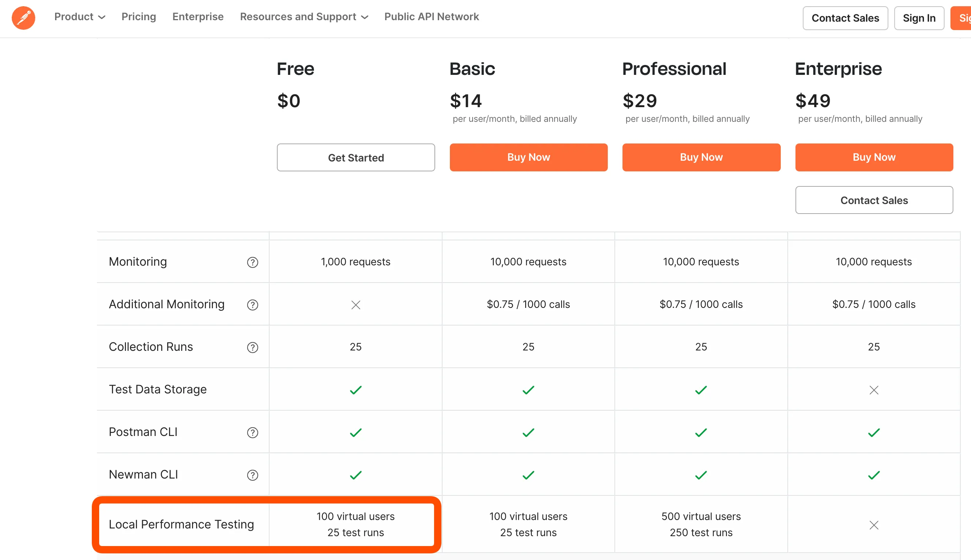The image size is (971, 560).
Task: Click Enterprise Local Performance Testing X icon
Action: [x=874, y=525]
